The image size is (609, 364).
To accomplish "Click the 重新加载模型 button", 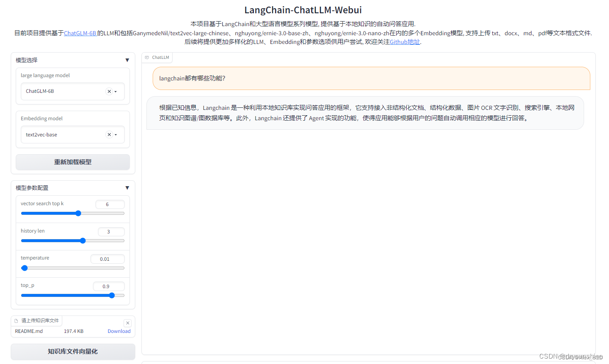I will click(x=73, y=162).
